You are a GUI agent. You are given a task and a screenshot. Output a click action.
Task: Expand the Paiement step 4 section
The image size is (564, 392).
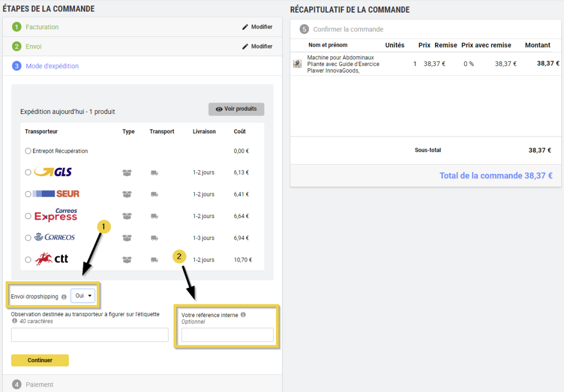point(40,384)
